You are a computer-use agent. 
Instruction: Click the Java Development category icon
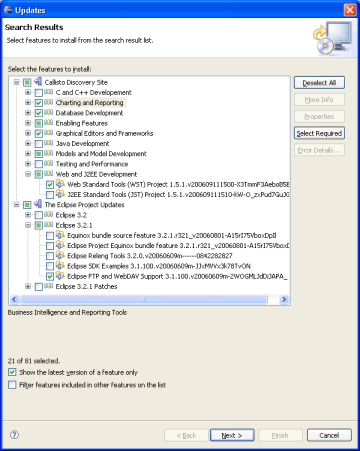point(49,143)
